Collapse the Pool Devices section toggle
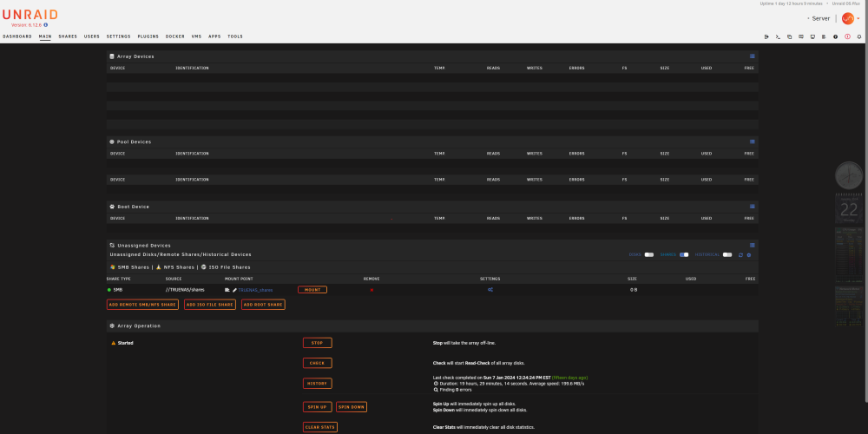The image size is (868, 434). pyautogui.click(x=753, y=141)
